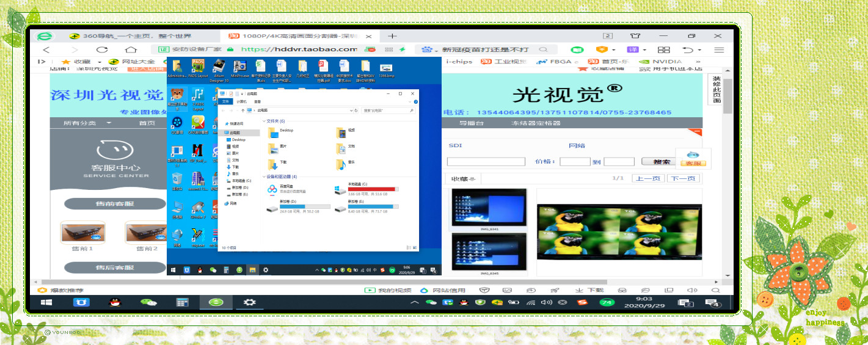Open the 文件 tab in explorer ribbon
868x345 pixels.
pyautogui.click(x=225, y=101)
